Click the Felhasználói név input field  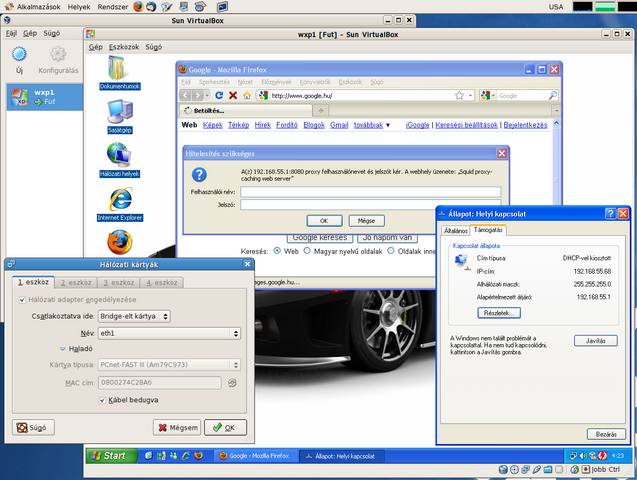coord(370,191)
